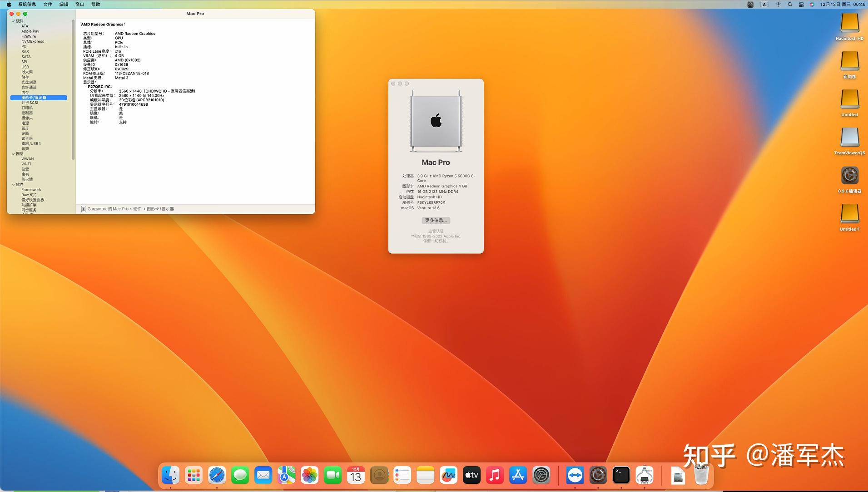868x492 pixels.
Task: Collapse the 软件 section in sidebar
Action: click(13, 185)
